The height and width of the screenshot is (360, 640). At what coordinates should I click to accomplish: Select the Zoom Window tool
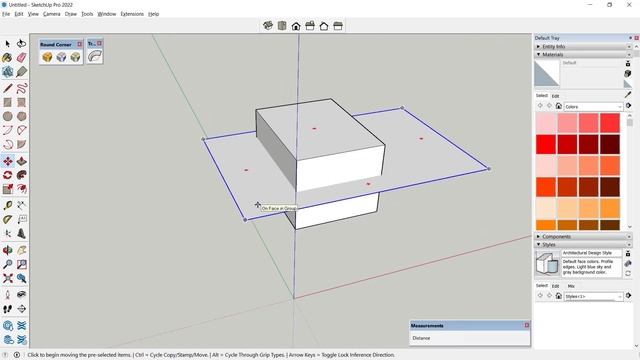point(22,264)
